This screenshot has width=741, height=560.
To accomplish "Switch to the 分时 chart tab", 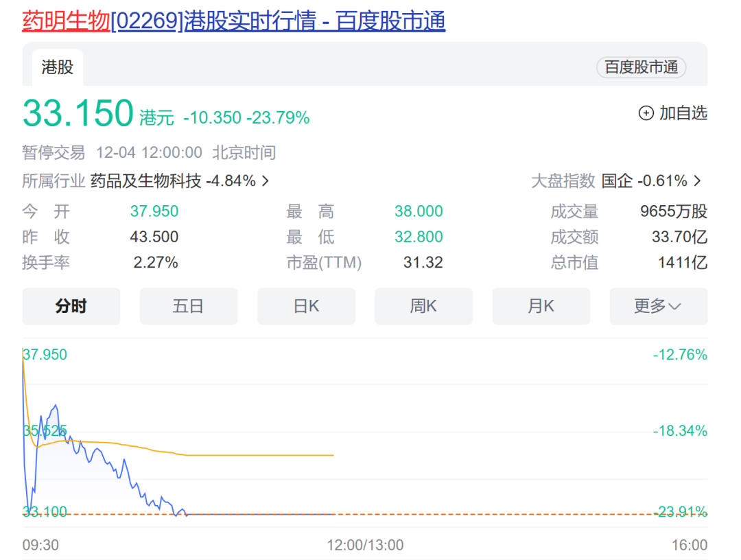I will pyautogui.click(x=71, y=306).
